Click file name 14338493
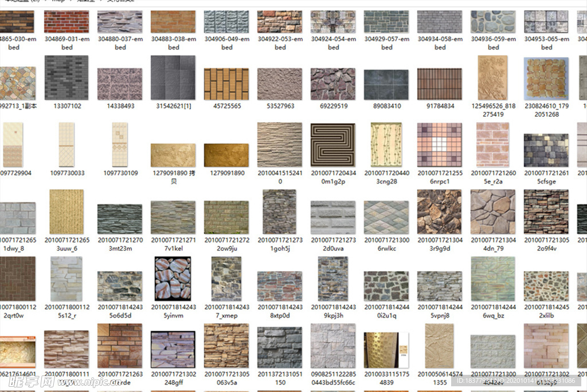Screen dimensions: 587x392 [120, 106]
